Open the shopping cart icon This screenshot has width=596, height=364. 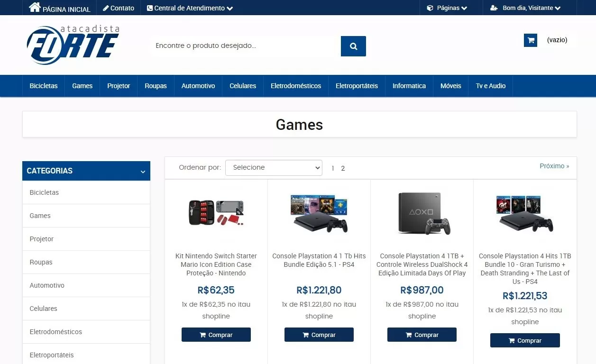[x=531, y=40]
